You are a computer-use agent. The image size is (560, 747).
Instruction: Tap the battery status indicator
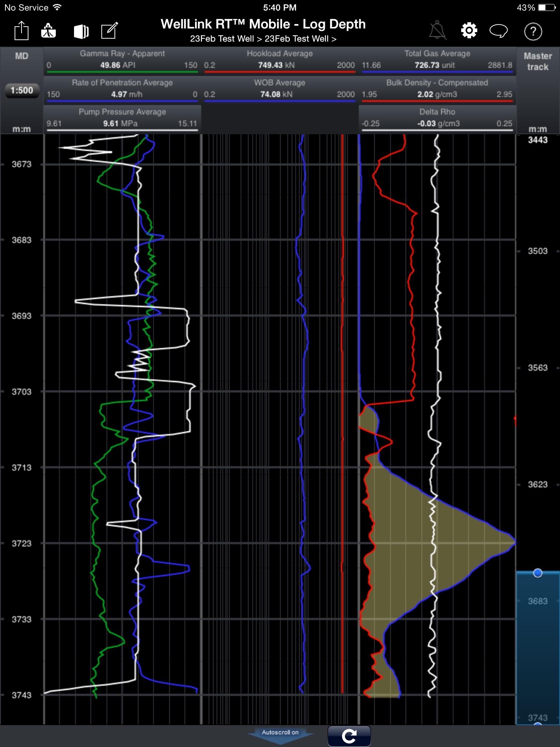(x=547, y=7)
